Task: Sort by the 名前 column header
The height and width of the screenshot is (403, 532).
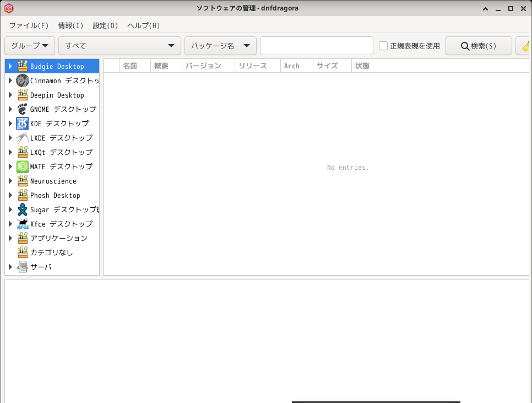Action: [x=135, y=66]
